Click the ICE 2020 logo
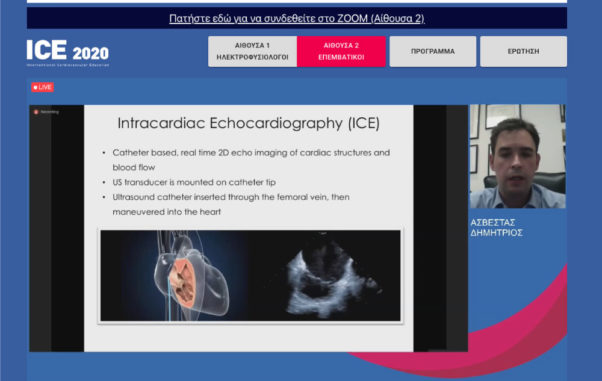This screenshot has width=602, height=381. [x=68, y=53]
